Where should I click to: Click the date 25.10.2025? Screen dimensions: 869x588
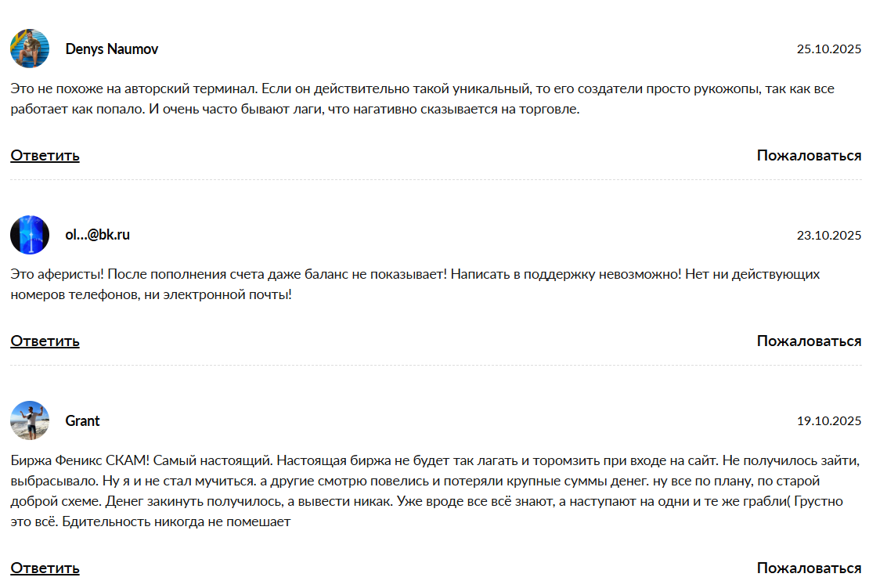coord(829,49)
